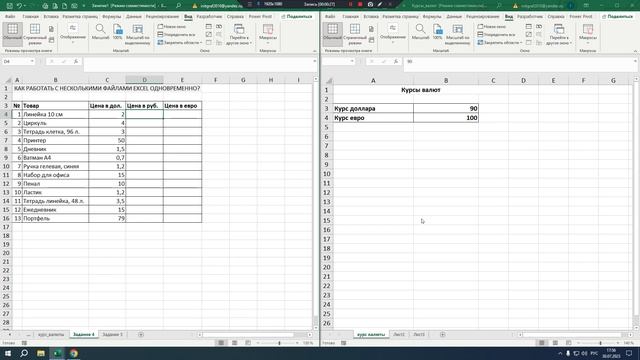Open sheet tab курс_валюты in left window

pyautogui.click(x=51, y=334)
